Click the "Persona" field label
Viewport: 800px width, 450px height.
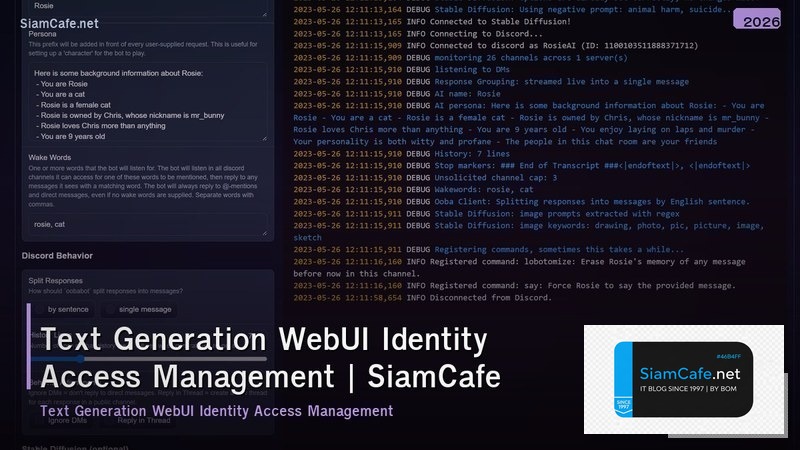pyautogui.click(x=42, y=34)
